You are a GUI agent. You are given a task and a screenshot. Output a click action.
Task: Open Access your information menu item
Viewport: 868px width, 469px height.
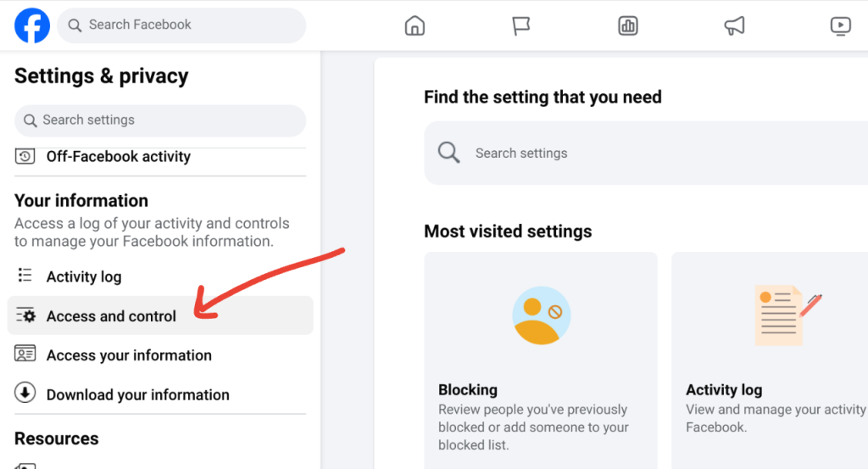click(x=129, y=355)
